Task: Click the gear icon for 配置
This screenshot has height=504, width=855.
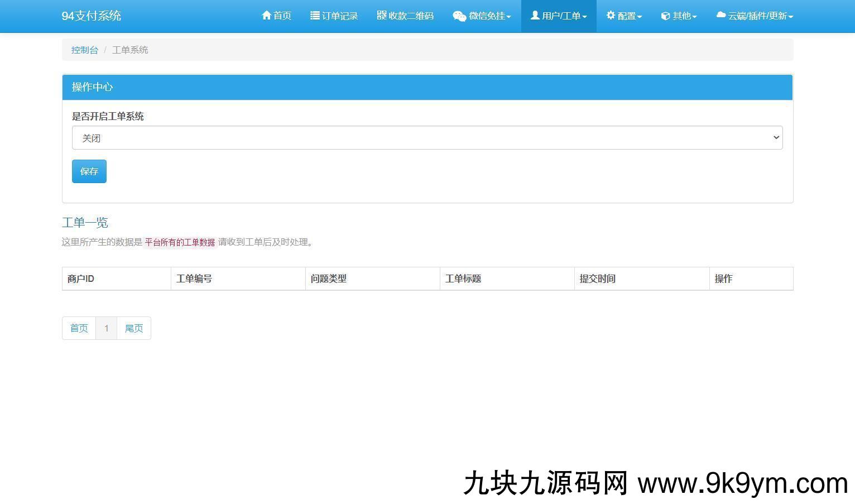Action: click(611, 16)
